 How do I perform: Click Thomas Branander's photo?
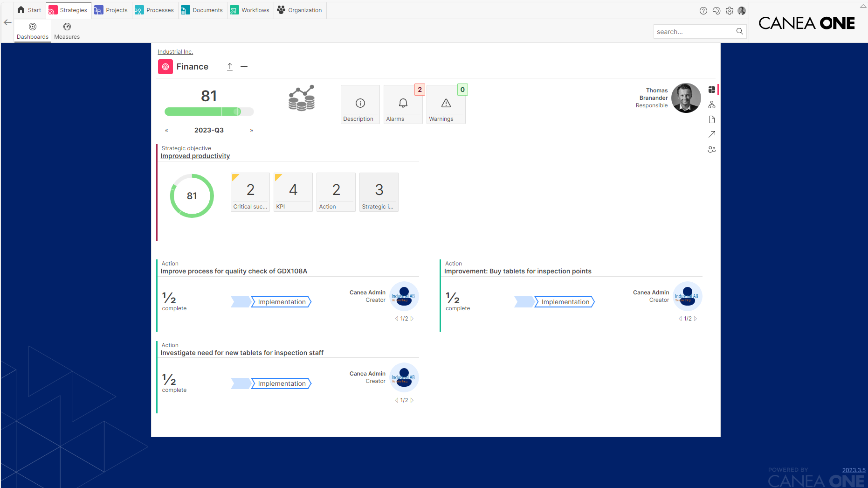(686, 98)
